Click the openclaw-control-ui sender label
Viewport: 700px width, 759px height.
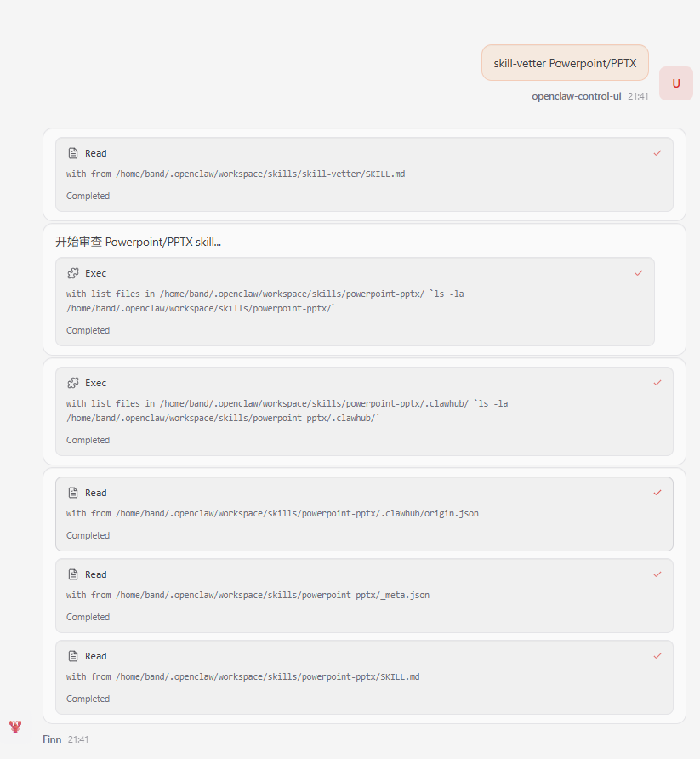click(x=576, y=96)
